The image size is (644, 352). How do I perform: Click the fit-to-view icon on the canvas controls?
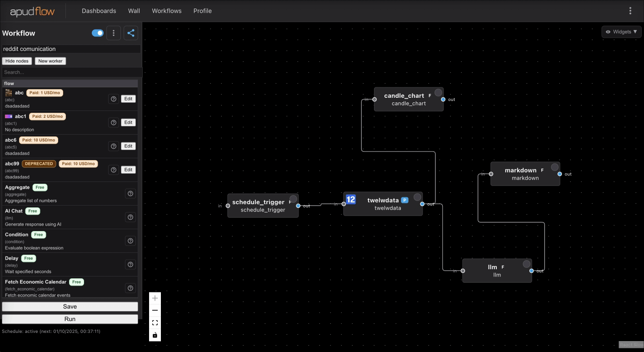click(155, 322)
